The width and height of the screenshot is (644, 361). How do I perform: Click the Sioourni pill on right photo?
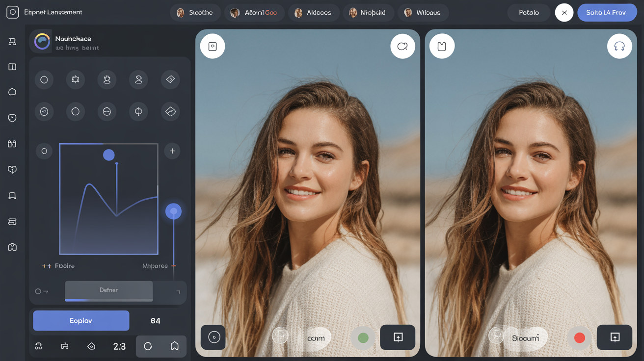pos(525,338)
